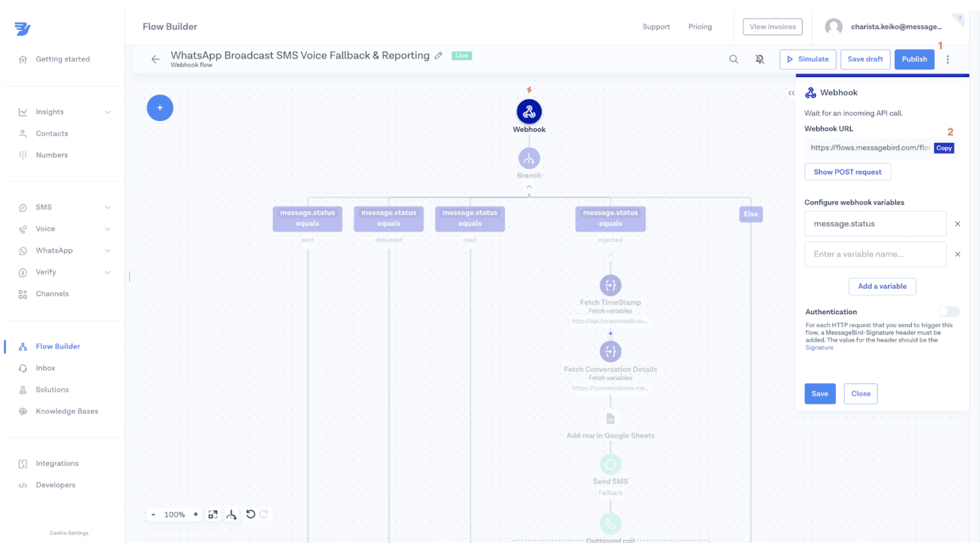Click the fit-to-screen icon in zoom bar
The height and width of the screenshot is (551, 980).
click(x=213, y=514)
